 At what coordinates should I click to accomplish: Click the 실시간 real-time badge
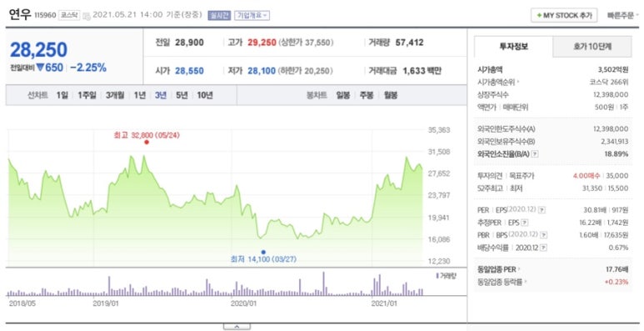click(x=219, y=16)
